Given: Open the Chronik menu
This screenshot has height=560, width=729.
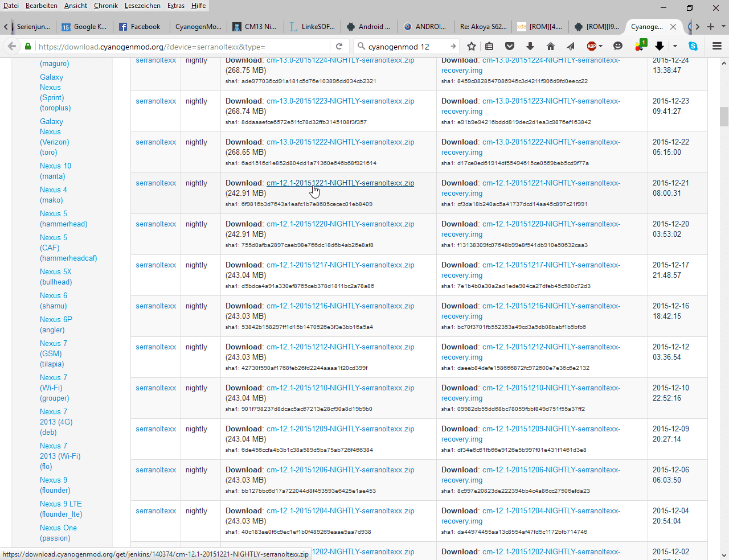Looking at the screenshot, I should pyautogui.click(x=106, y=6).
